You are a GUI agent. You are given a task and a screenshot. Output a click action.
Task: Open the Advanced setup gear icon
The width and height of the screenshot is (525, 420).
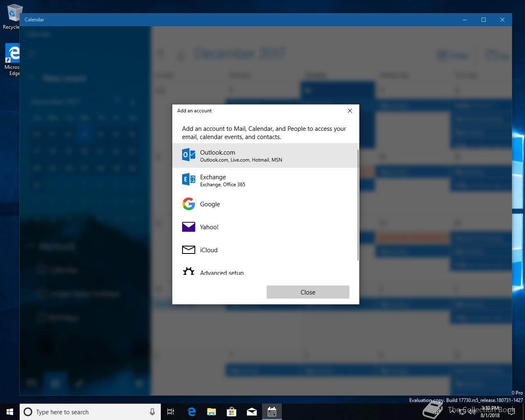pos(189,271)
